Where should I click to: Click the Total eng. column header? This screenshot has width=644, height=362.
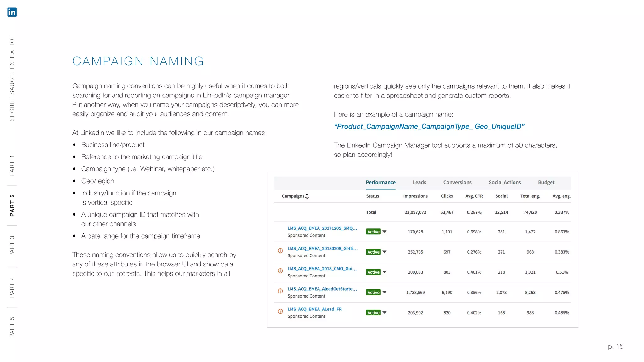coord(530,196)
